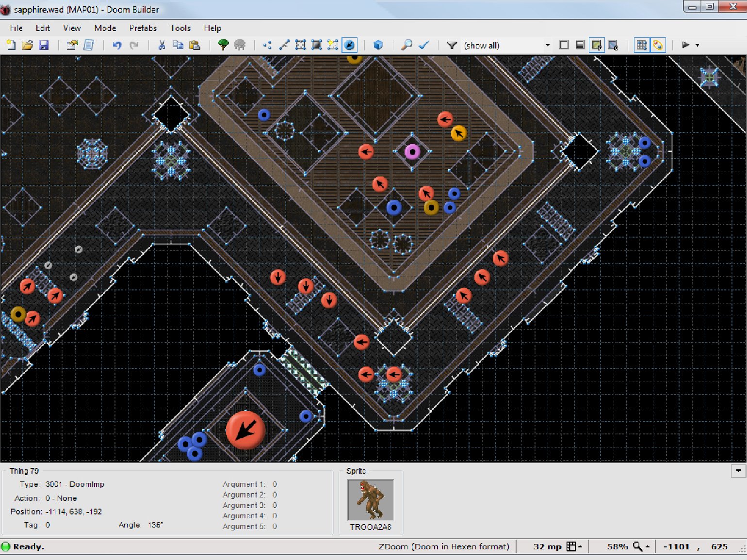The width and height of the screenshot is (747, 560).
Task: Expand test map options arrow
Action: tap(697, 45)
